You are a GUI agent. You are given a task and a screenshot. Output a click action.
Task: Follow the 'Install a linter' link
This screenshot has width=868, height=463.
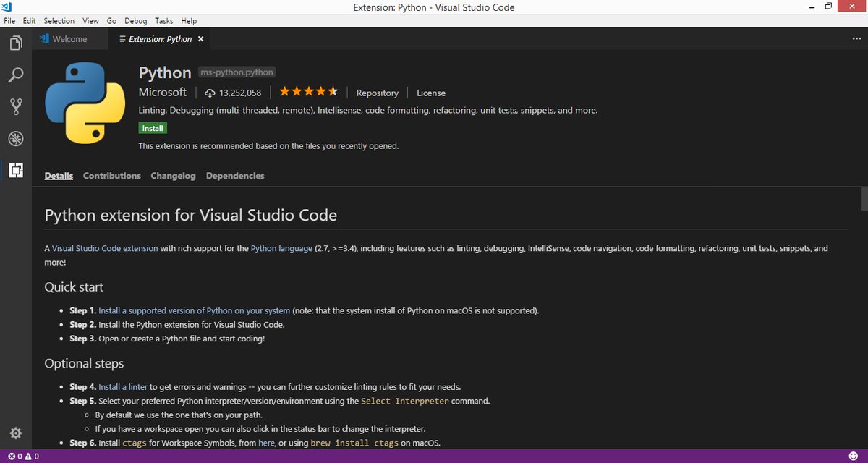point(123,386)
